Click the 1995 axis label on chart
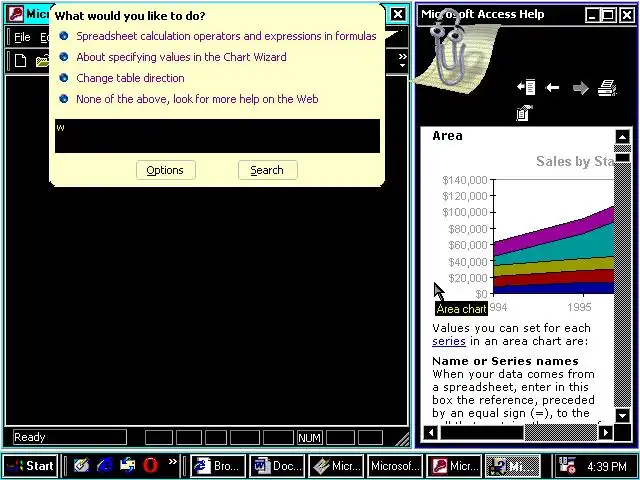Screen dimensions: 640x480 coord(579,307)
